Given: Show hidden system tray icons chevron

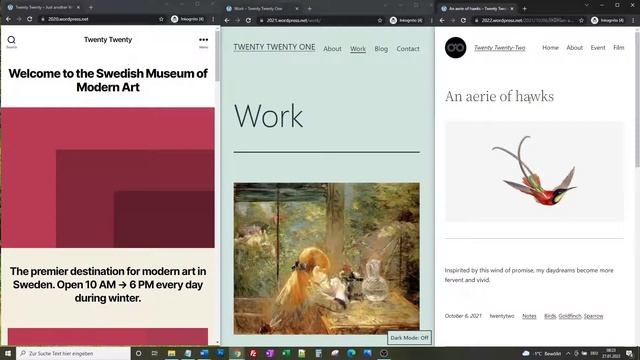Looking at the screenshot, I should (x=568, y=353).
